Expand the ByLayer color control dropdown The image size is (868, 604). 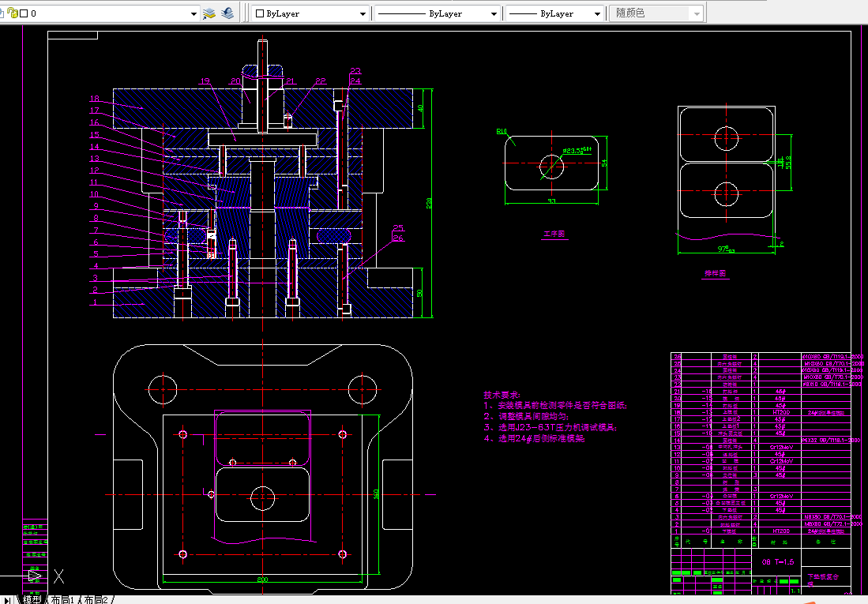point(363,14)
